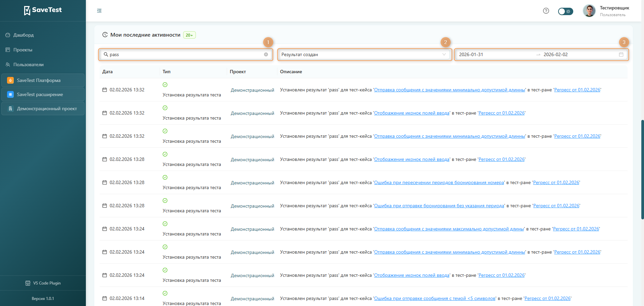Toggle the light/dark theme switch
Screen dimensions: 644x306
565,11
